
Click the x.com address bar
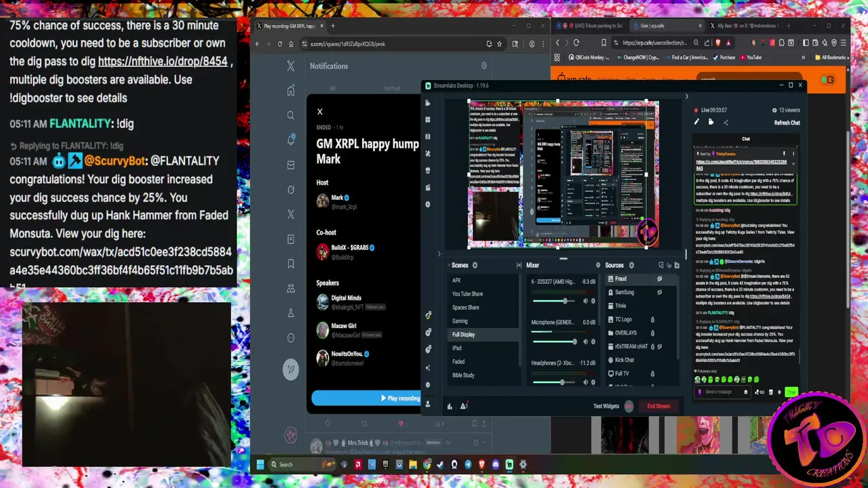pyautogui.click(x=393, y=44)
